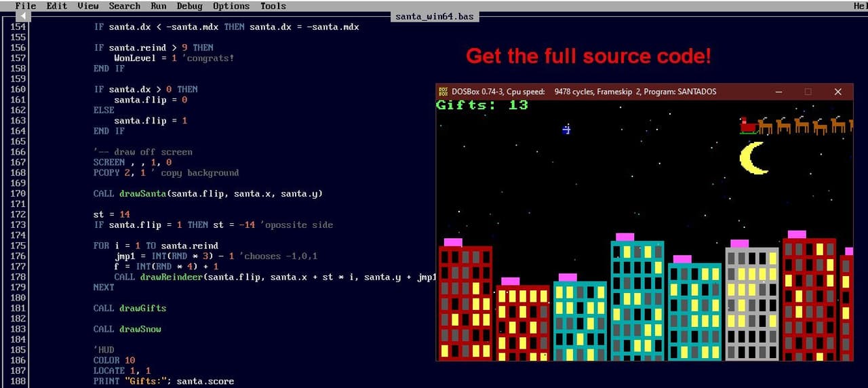The height and width of the screenshot is (388, 868).
Task: Open the View menu
Action: [88, 6]
